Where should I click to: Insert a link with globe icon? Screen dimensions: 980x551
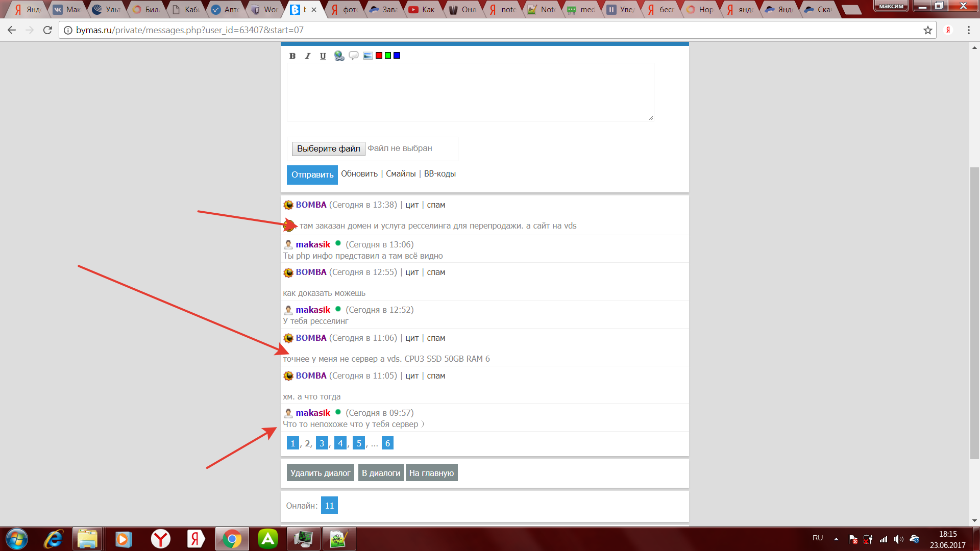tap(339, 56)
